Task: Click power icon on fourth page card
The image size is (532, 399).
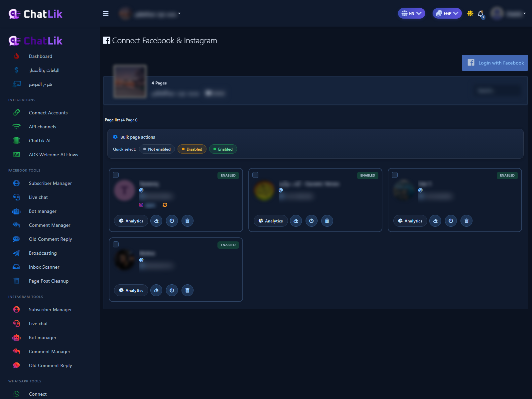Action: pyautogui.click(x=172, y=290)
